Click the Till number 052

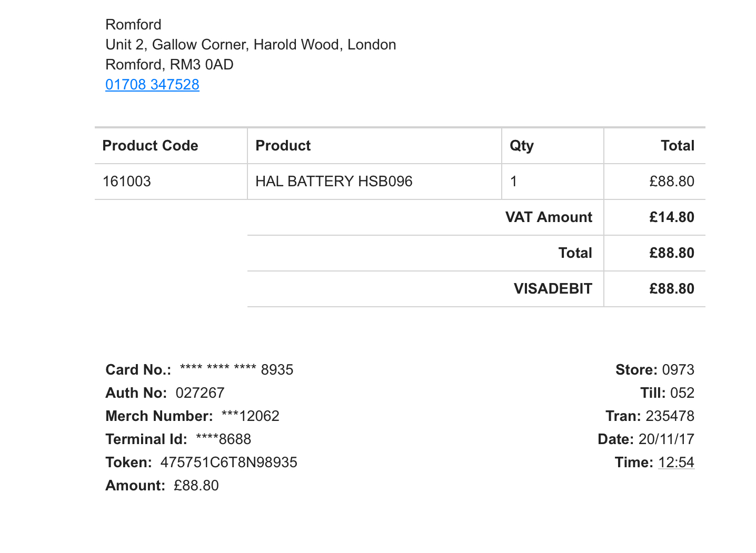(x=682, y=393)
